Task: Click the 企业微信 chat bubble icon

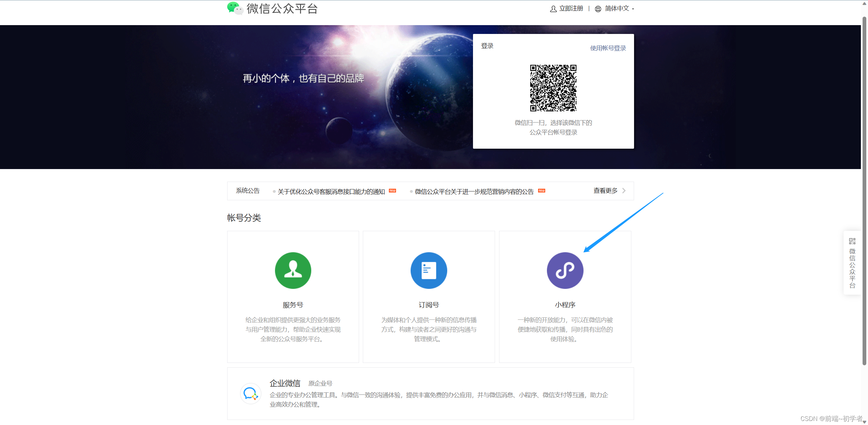Action: pos(251,393)
